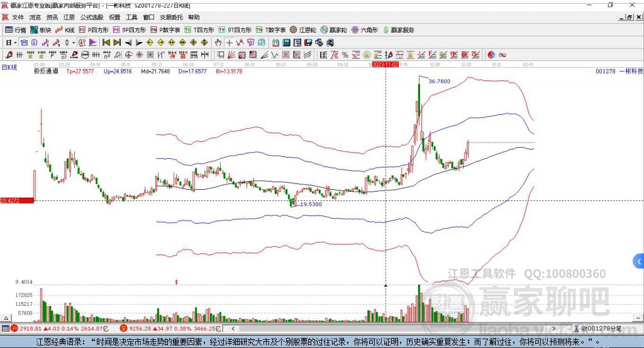Click the yin-yang symbol icon
644x348 pixels.
pyautogui.click(x=491, y=55)
